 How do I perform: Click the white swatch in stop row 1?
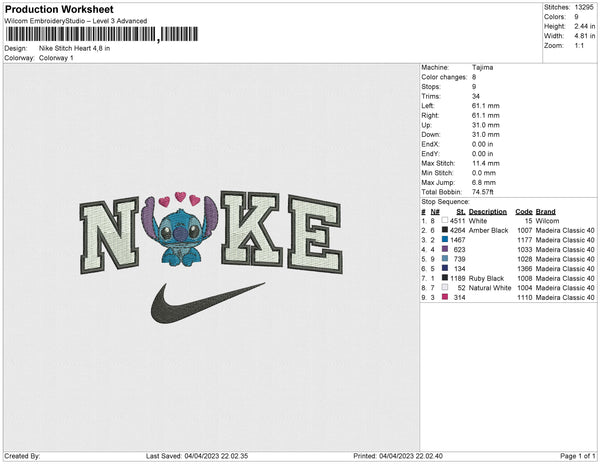pos(445,221)
